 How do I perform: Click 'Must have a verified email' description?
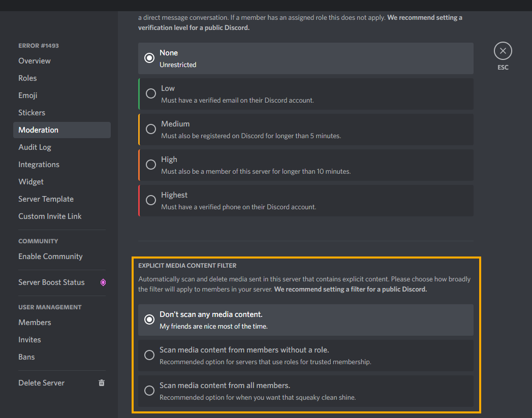pyautogui.click(x=237, y=101)
